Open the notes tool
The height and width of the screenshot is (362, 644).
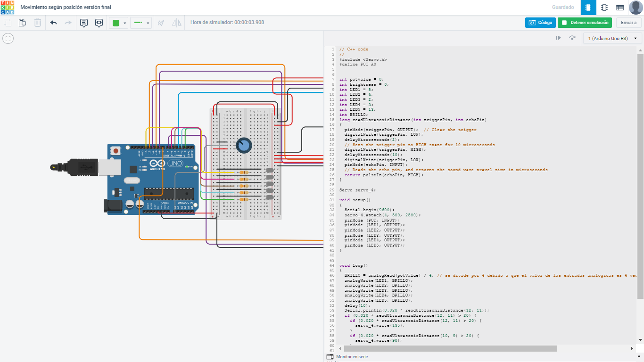click(x=84, y=23)
